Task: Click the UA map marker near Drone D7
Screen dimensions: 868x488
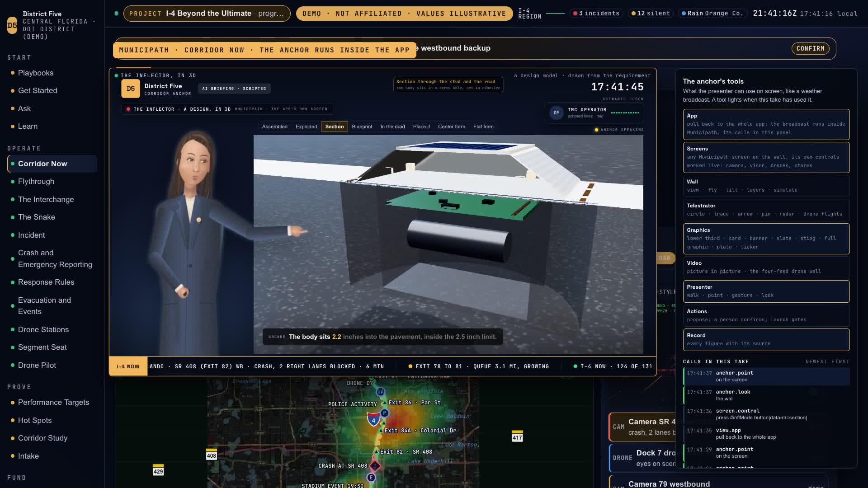Action: click(381, 392)
